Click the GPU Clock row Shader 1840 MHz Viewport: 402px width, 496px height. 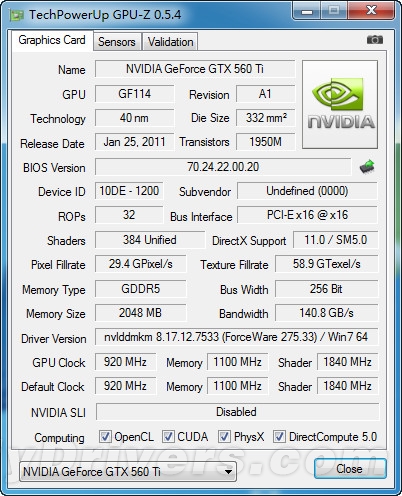coord(347,362)
